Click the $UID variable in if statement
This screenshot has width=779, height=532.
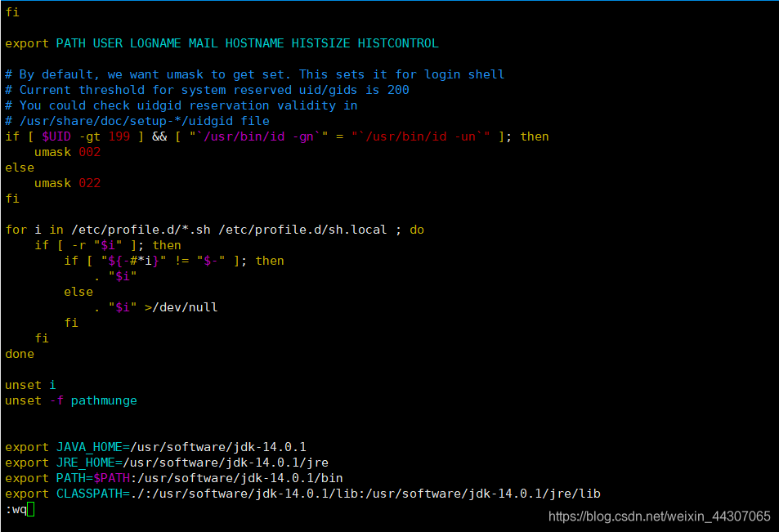pos(56,136)
